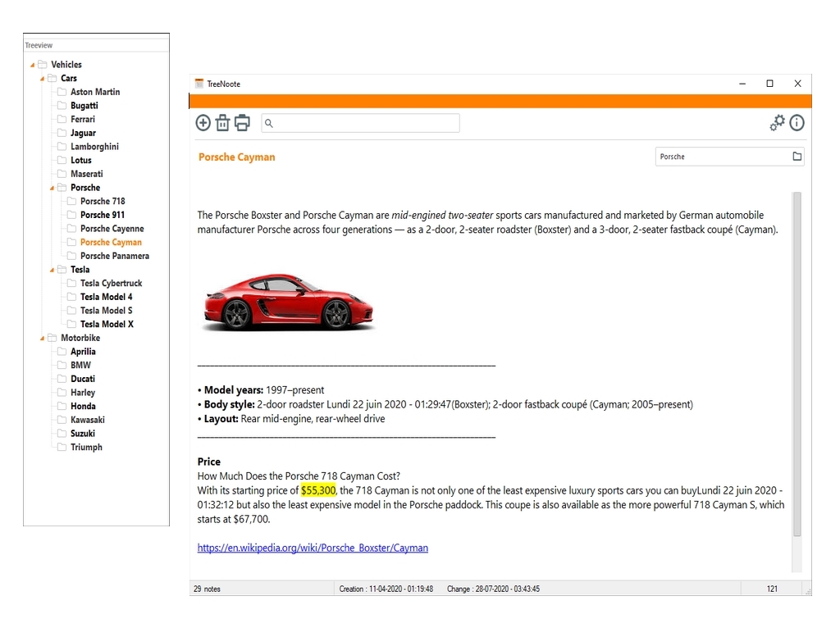The image size is (840, 628).
Task: Select Aston Martin in the tree
Action: [95, 92]
